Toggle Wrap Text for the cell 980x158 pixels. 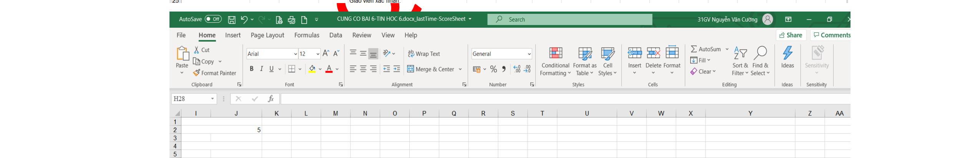point(424,54)
